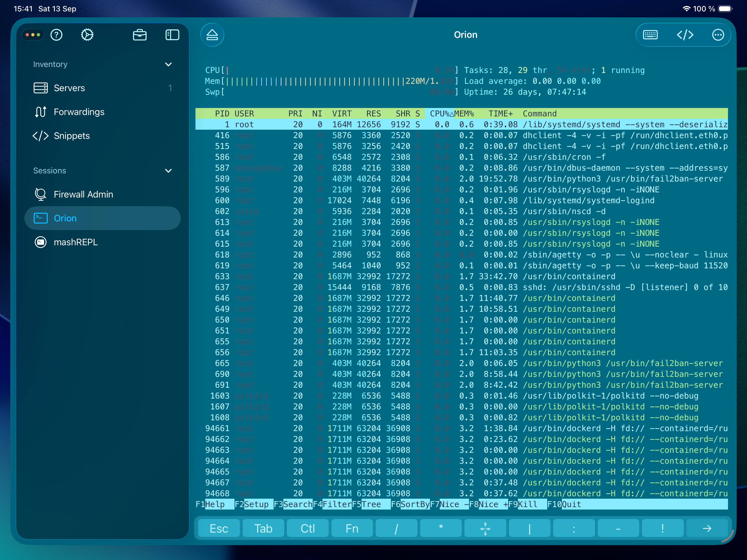The image size is (747, 560).
Task: Show the keyboard icon button
Action: click(x=650, y=35)
